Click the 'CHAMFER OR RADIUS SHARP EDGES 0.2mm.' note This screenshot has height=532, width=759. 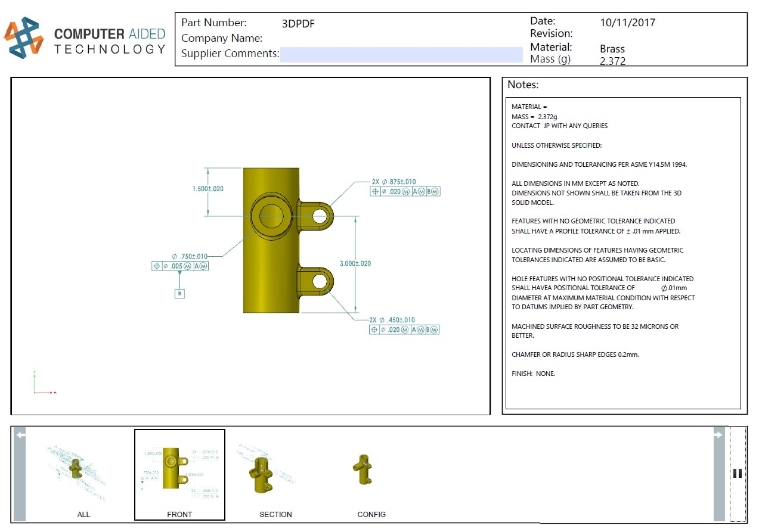pos(575,354)
